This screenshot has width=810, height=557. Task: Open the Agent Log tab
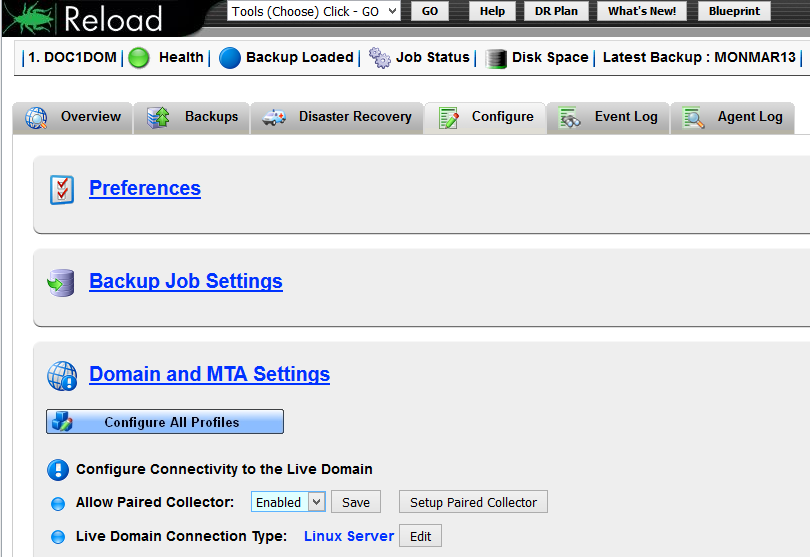coord(732,117)
